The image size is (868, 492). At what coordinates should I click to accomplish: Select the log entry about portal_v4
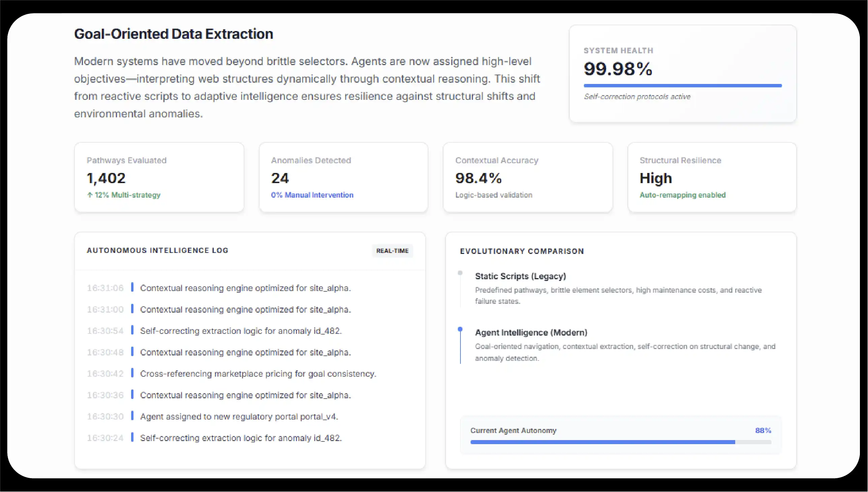pyautogui.click(x=238, y=416)
